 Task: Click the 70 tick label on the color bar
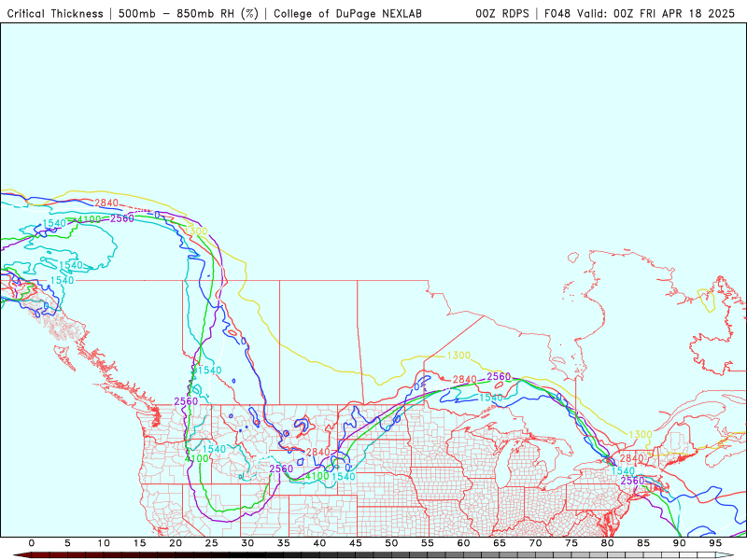(x=535, y=543)
